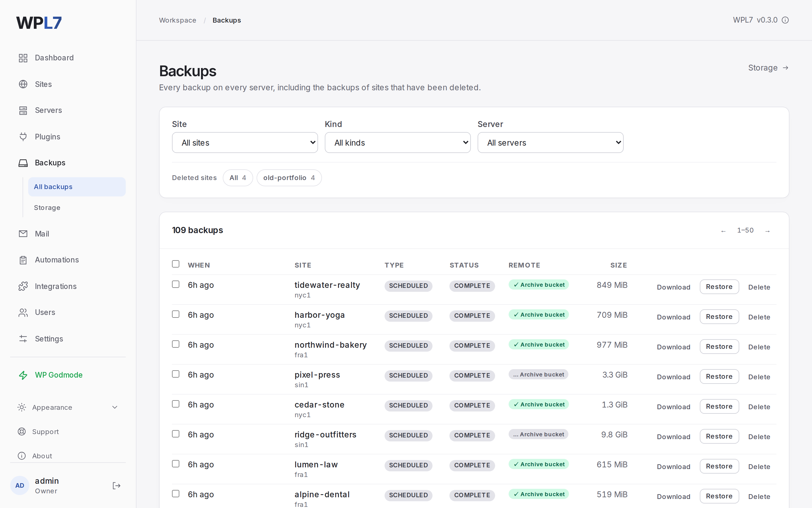This screenshot has width=812, height=508.
Task: Click the Users people icon
Action: [x=23, y=312]
